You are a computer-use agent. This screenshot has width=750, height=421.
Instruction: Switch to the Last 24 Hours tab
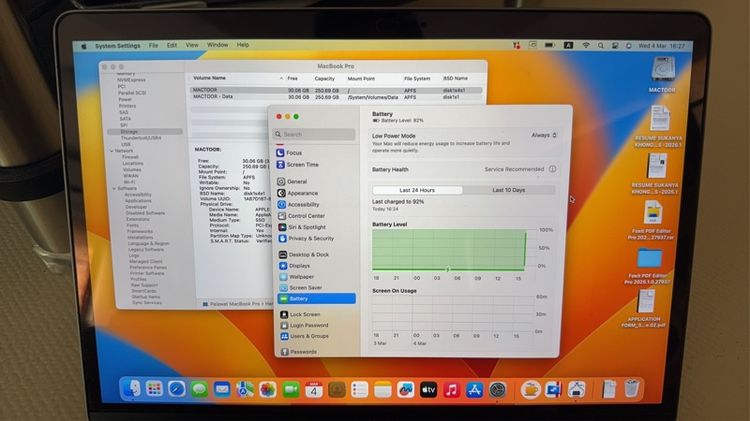point(417,190)
